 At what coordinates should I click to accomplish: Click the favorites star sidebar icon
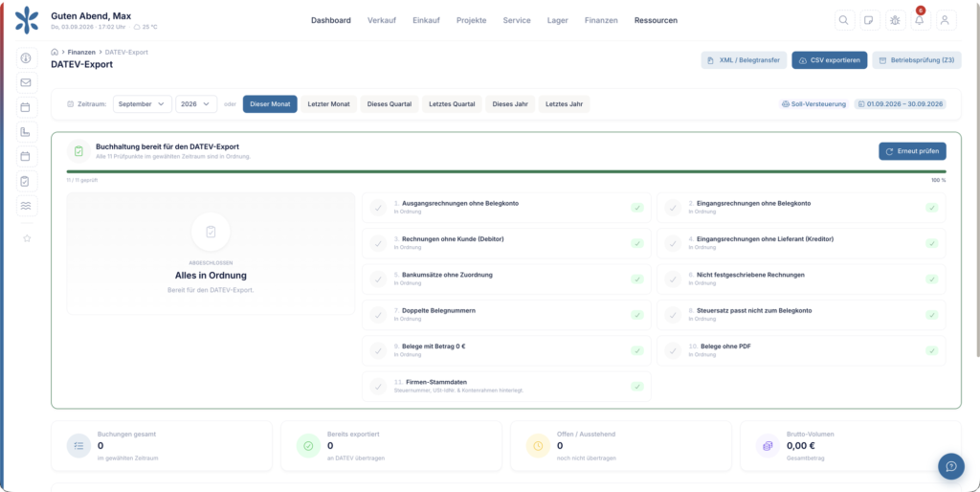(x=27, y=238)
